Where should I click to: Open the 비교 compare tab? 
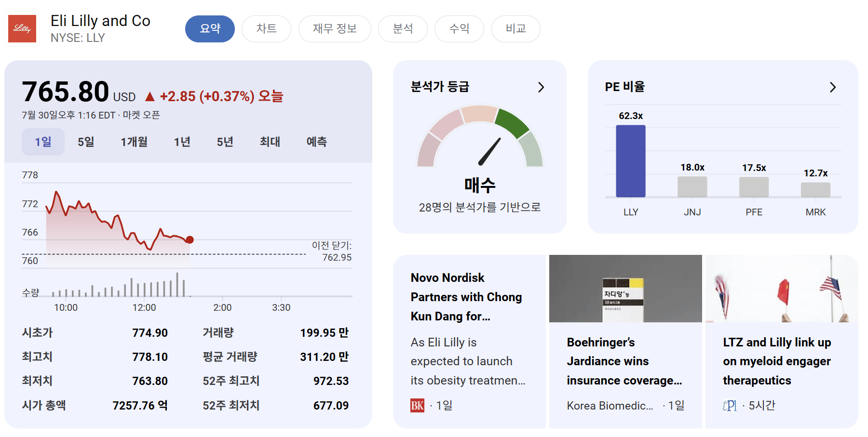[x=515, y=29]
